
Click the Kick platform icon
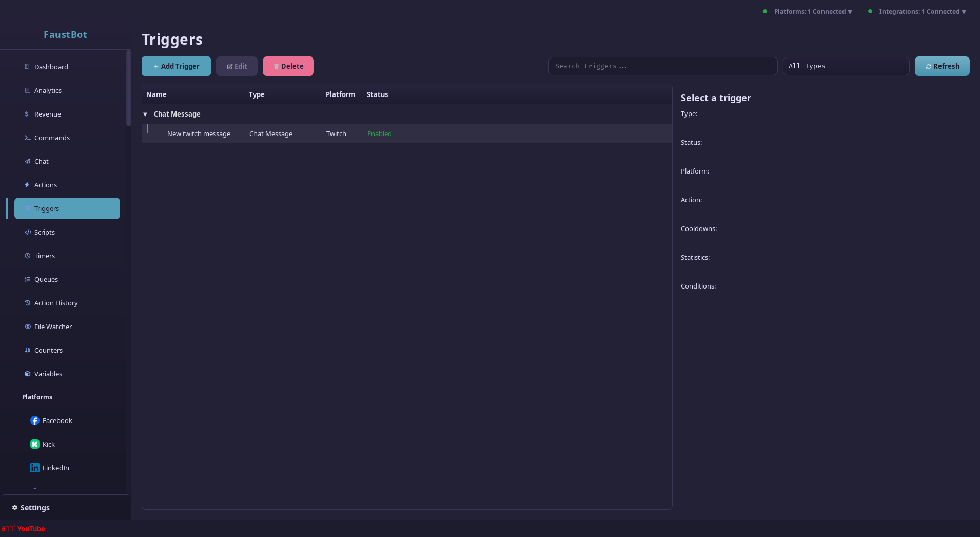(34, 444)
